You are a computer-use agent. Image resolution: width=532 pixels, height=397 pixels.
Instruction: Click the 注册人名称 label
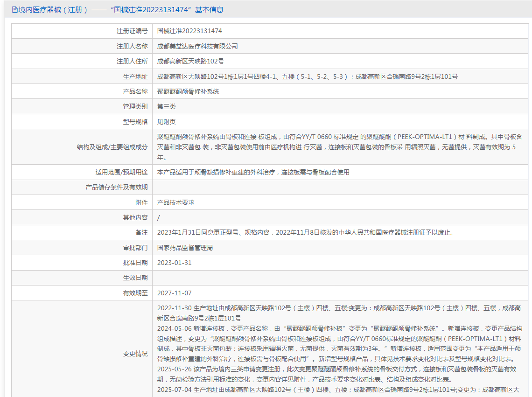click(133, 46)
